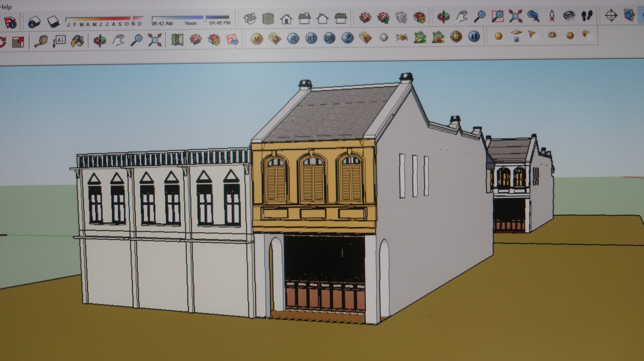Switch to Front house view
644x361 pixels.
pyautogui.click(x=286, y=19)
